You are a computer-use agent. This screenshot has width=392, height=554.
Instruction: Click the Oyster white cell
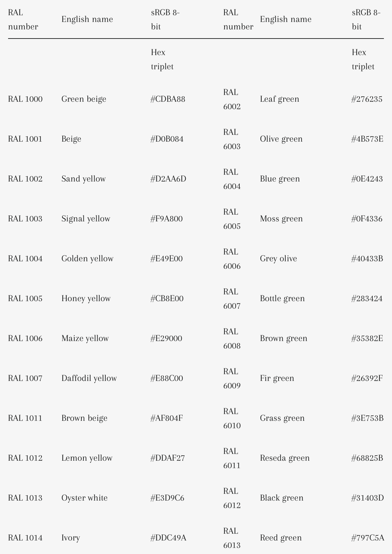(x=84, y=498)
